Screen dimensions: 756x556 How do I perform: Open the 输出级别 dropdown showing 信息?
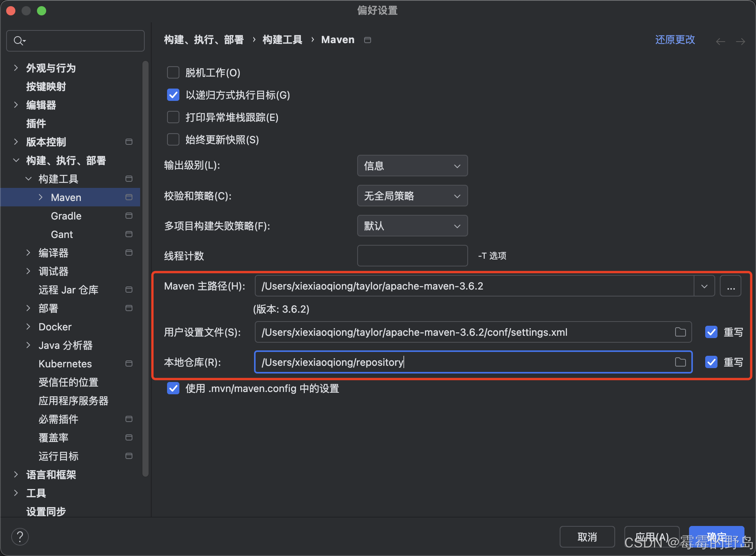pyautogui.click(x=412, y=166)
